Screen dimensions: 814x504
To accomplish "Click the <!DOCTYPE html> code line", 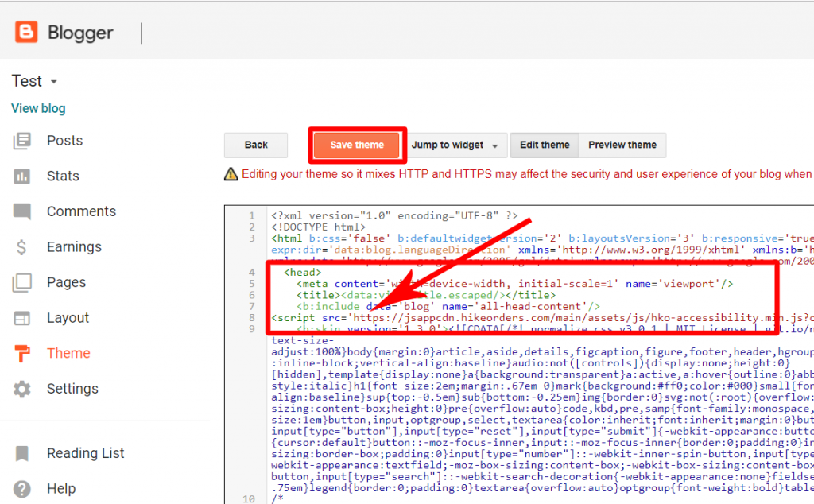I will click(x=318, y=227).
